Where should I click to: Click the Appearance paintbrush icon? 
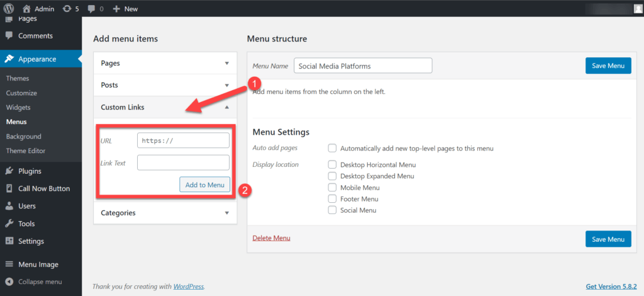9,59
